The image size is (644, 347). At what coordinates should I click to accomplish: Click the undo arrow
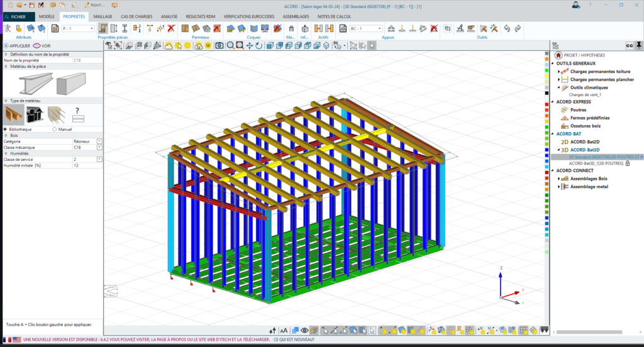click(507, 28)
